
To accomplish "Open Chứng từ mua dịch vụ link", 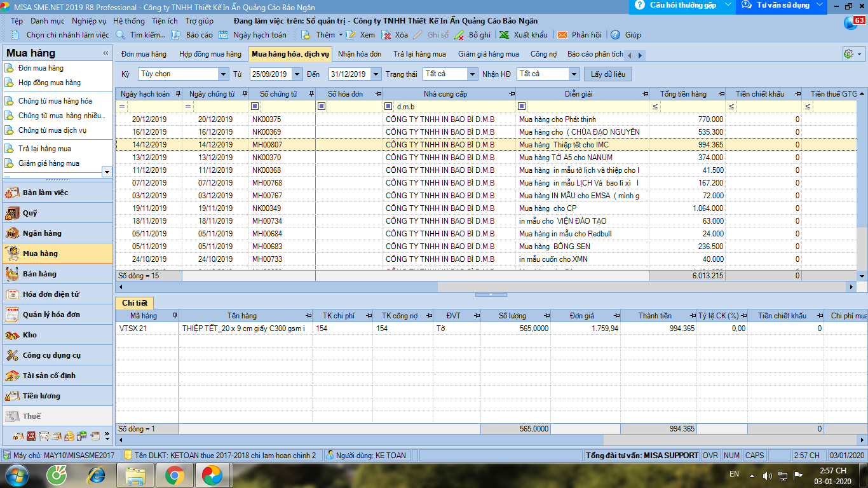I will click(x=52, y=130).
